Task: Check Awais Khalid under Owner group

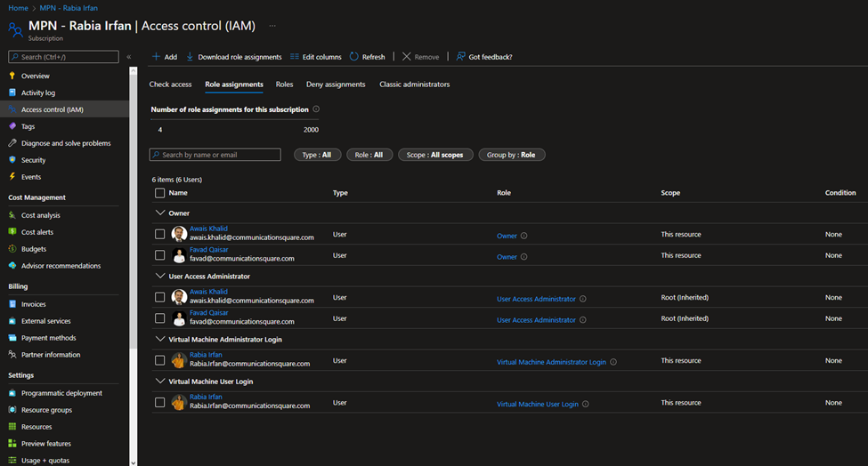Action: click(159, 235)
